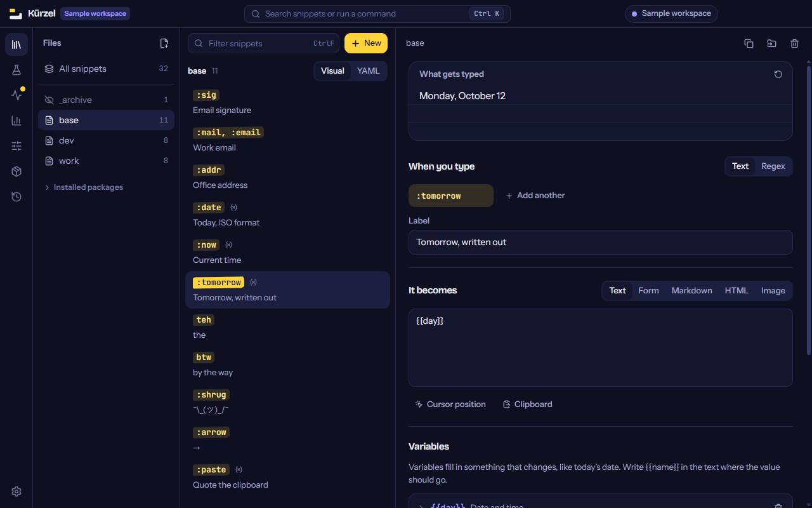Duplicate the current snippet with copy icon

[749, 43]
